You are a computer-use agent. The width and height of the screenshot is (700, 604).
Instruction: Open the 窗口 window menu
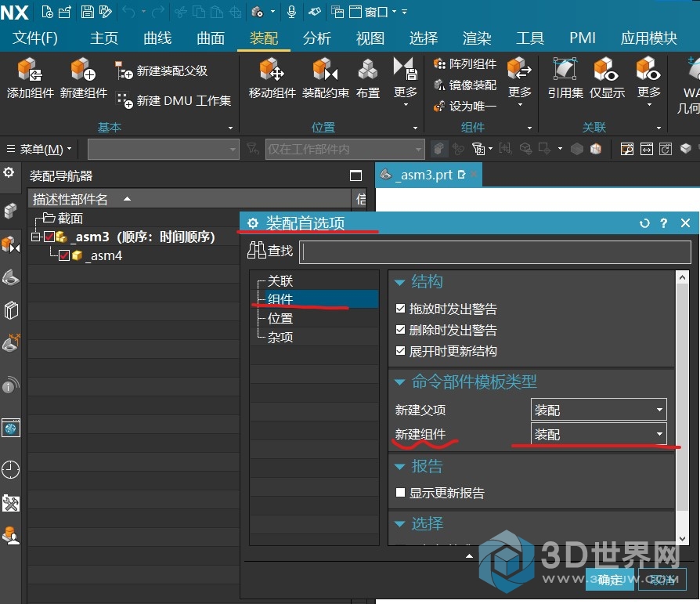coord(372,12)
